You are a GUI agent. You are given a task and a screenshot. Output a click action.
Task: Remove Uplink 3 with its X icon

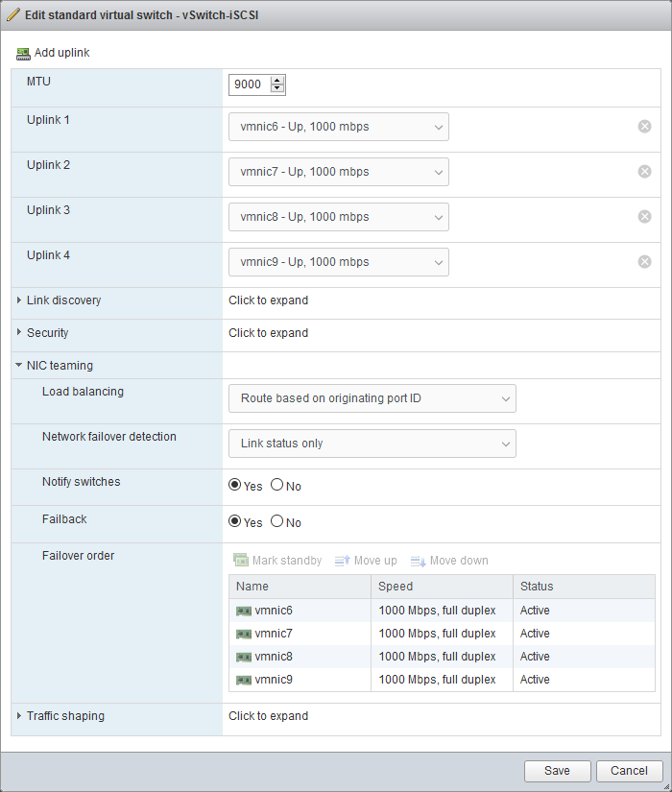coord(645,217)
